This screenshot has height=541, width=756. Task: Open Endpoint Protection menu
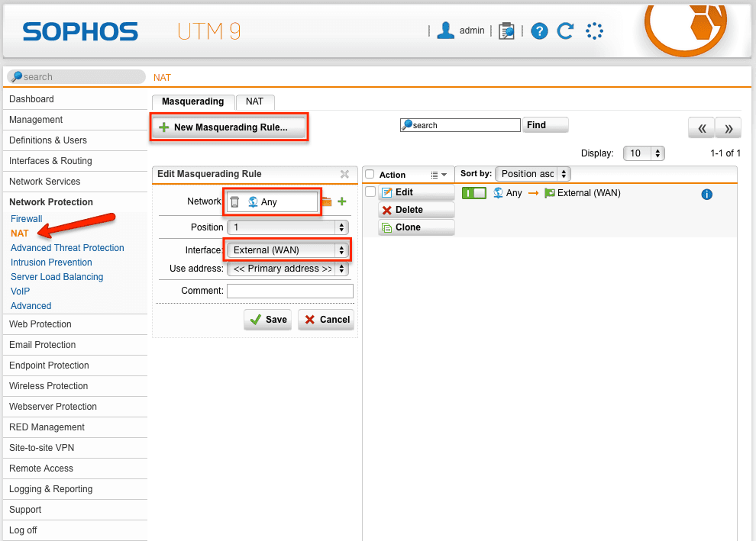[75, 365]
